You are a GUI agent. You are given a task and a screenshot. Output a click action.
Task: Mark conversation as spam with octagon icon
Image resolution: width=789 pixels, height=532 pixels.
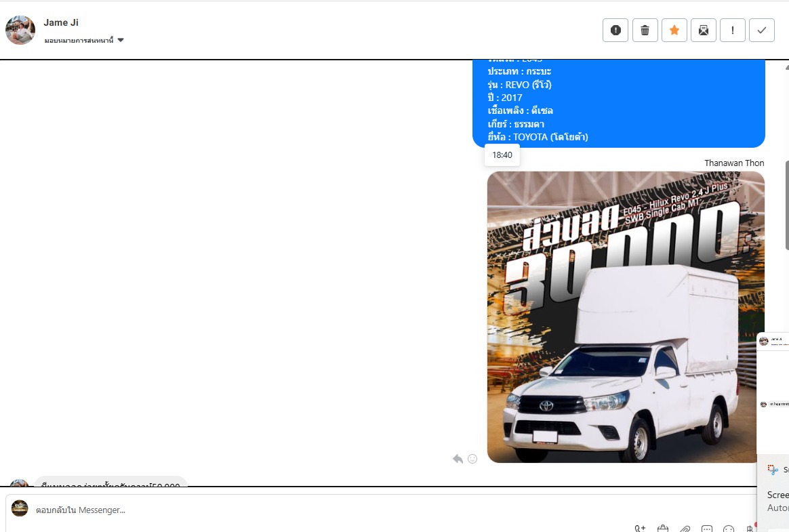tap(615, 30)
